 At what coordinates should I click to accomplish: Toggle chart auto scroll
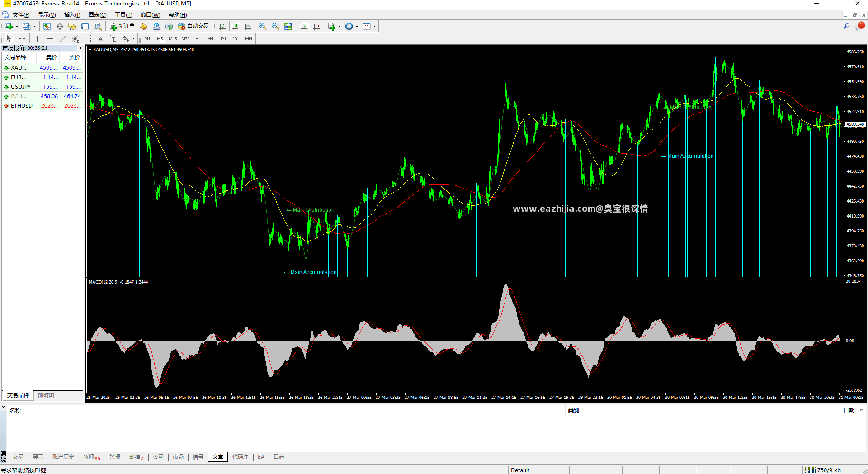coord(304,26)
